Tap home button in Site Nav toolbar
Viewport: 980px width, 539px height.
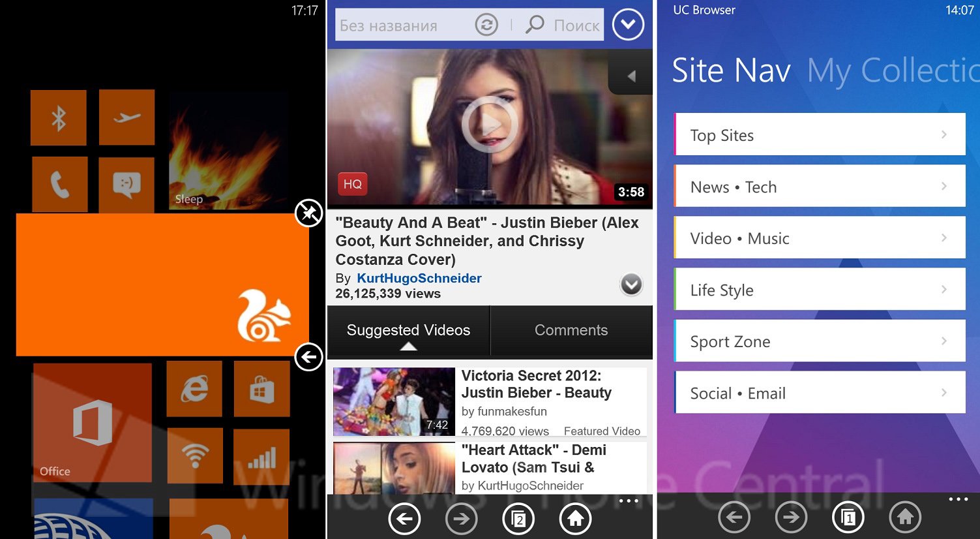pos(905,517)
